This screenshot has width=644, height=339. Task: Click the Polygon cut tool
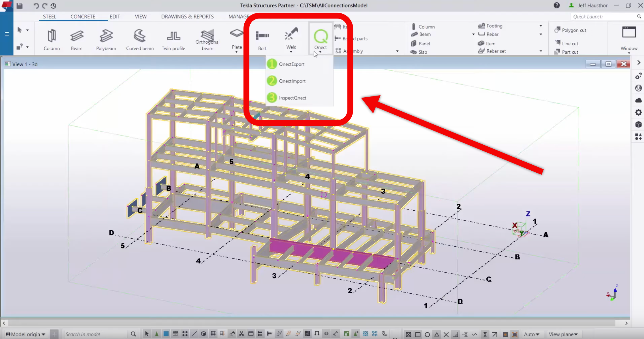point(570,30)
